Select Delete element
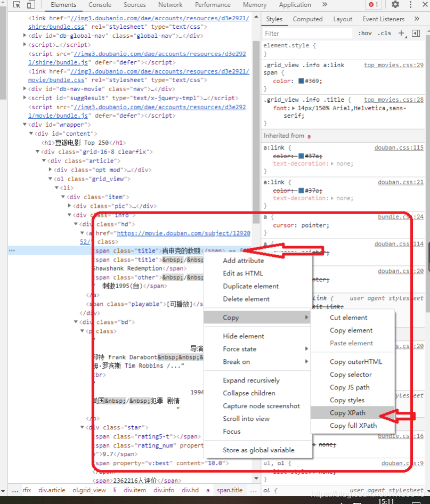Screen dimensions: 430x504 pyautogui.click(x=246, y=299)
